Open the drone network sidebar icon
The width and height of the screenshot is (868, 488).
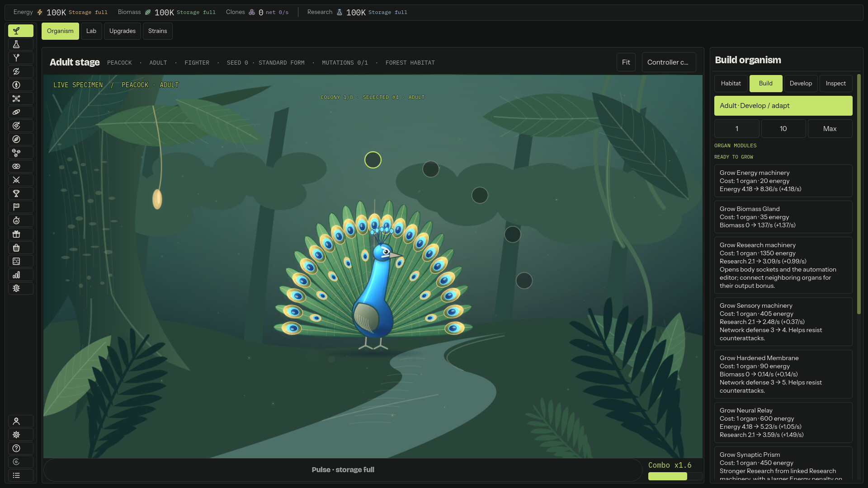click(20, 99)
